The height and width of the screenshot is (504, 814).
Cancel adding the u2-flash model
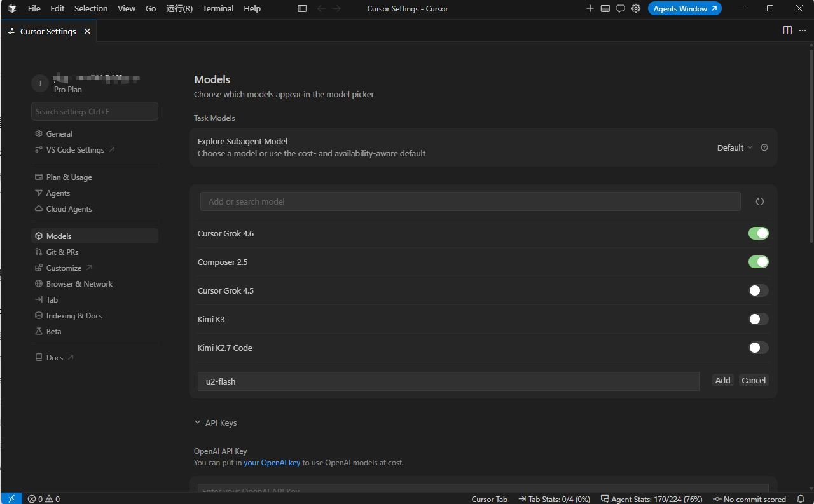[754, 380]
